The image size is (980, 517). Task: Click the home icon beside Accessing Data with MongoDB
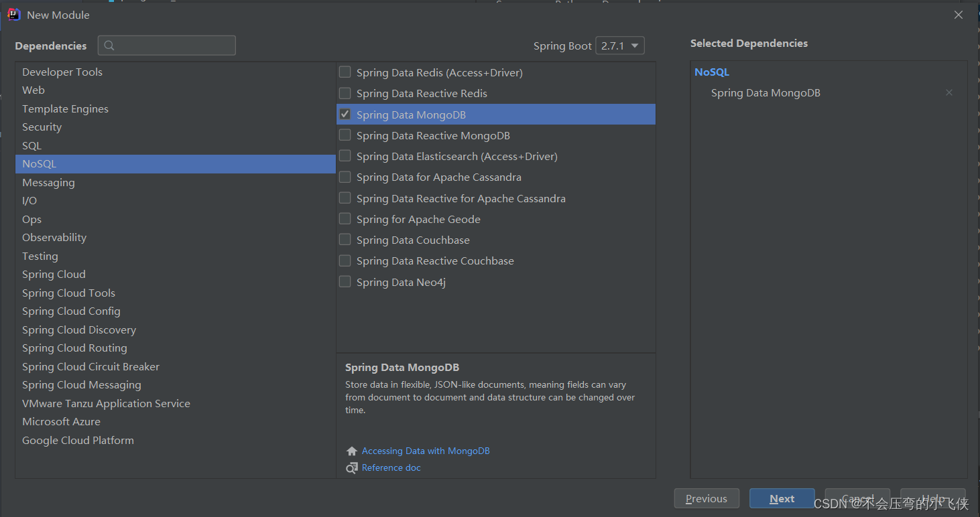352,451
